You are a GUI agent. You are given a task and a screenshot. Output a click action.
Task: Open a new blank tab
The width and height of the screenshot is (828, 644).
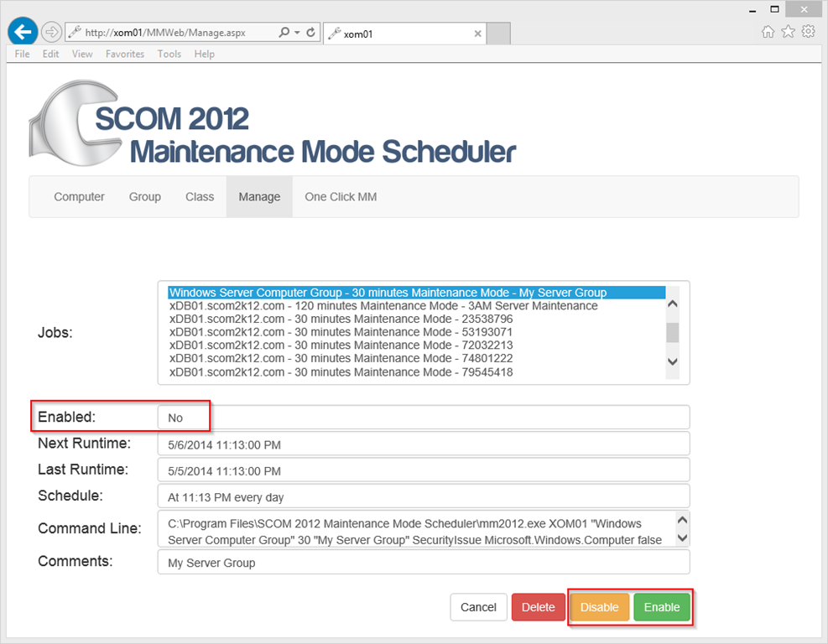[x=498, y=34]
